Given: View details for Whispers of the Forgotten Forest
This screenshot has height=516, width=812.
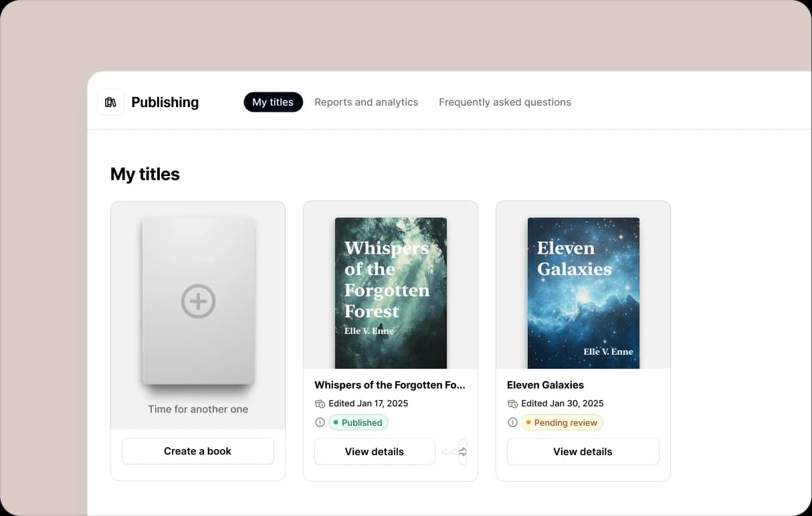Looking at the screenshot, I should pyautogui.click(x=375, y=452).
